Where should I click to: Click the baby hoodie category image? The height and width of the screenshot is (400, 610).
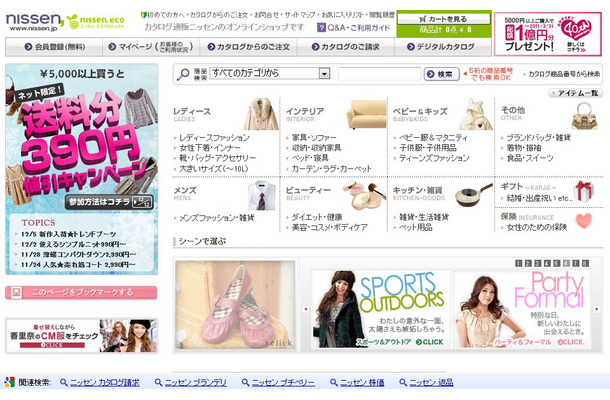[475, 114]
